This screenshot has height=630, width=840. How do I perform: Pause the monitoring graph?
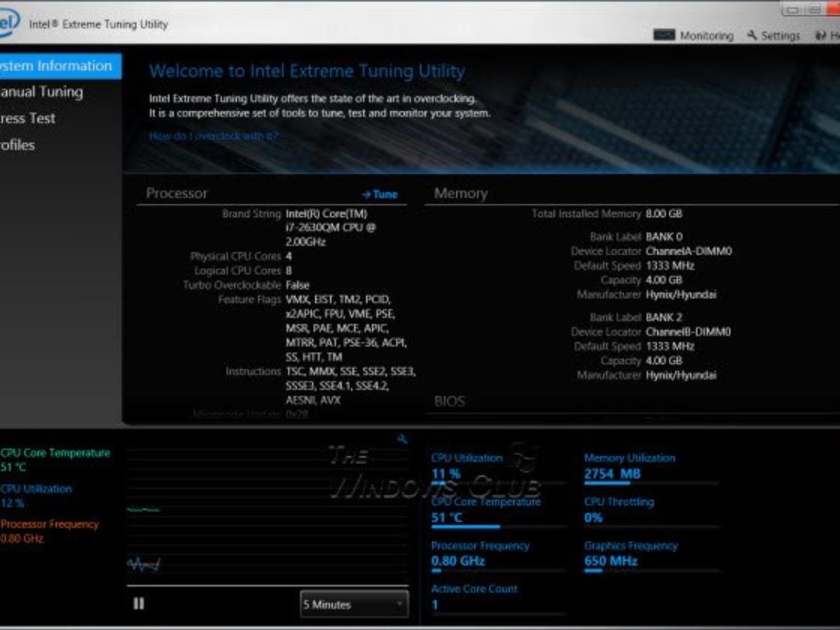(x=139, y=603)
